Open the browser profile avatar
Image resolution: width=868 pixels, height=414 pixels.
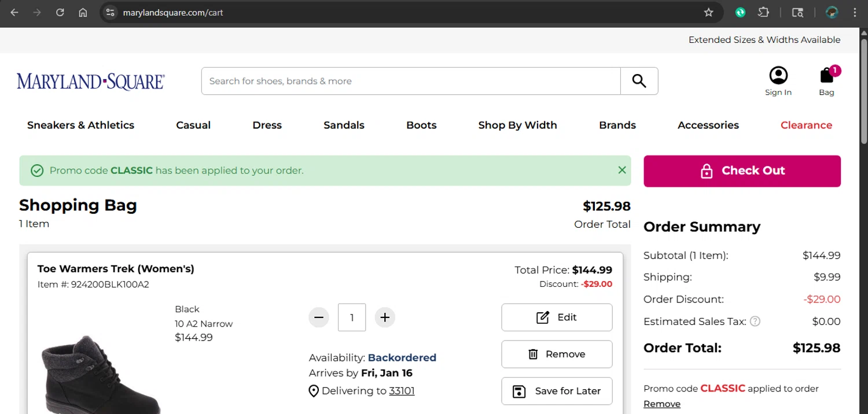pos(832,12)
